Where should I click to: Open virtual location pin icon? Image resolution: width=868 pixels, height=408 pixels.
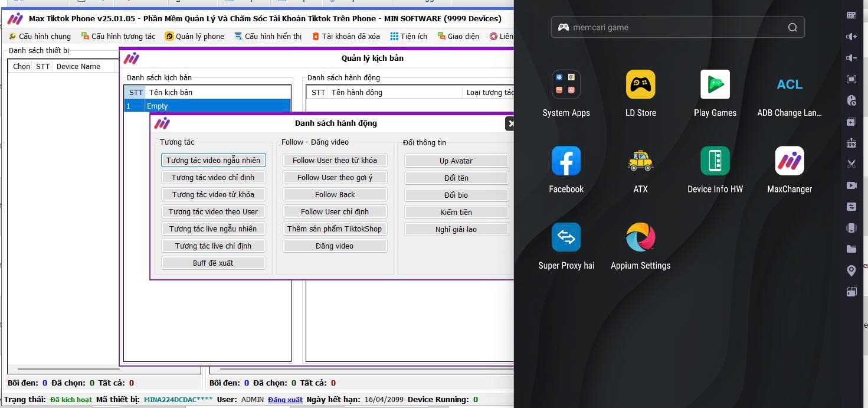(851, 270)
